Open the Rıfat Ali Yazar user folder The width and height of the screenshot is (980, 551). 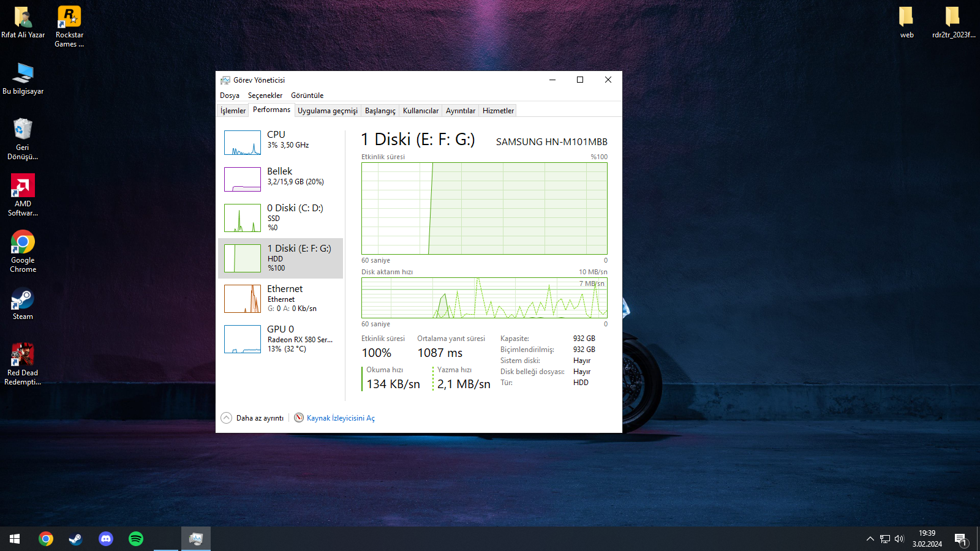(23, 23)
